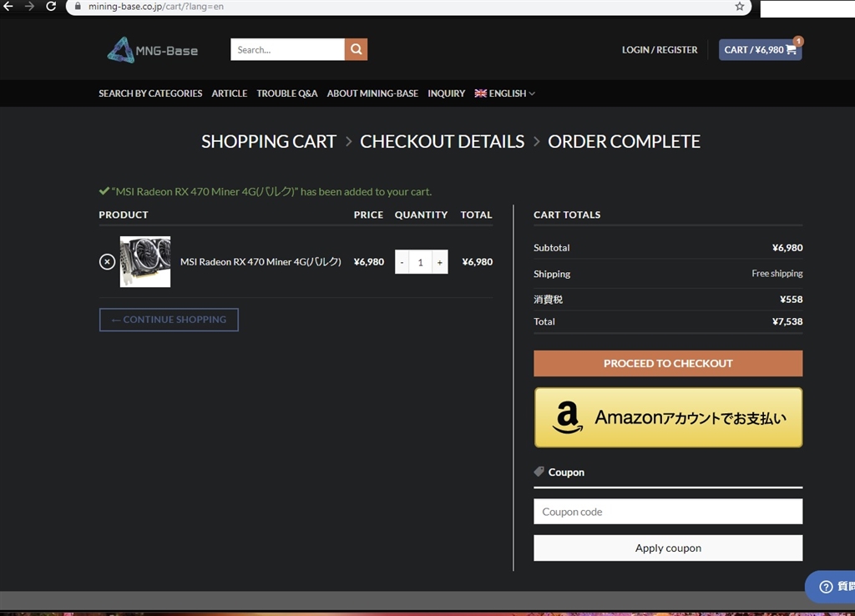This screenshot has height=616, width=855.
Task: Click the MSI Radeon product thumbnail
Action: [x=145, y=261]
